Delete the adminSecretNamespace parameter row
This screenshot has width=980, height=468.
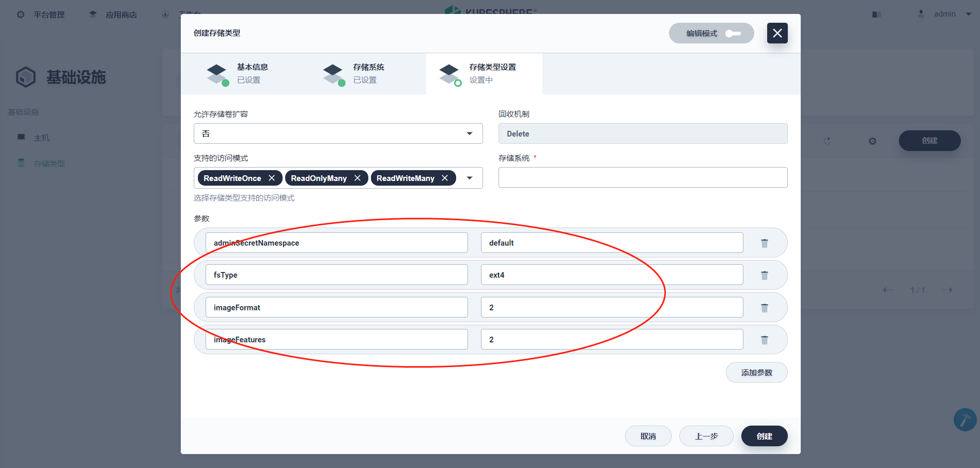764,243
